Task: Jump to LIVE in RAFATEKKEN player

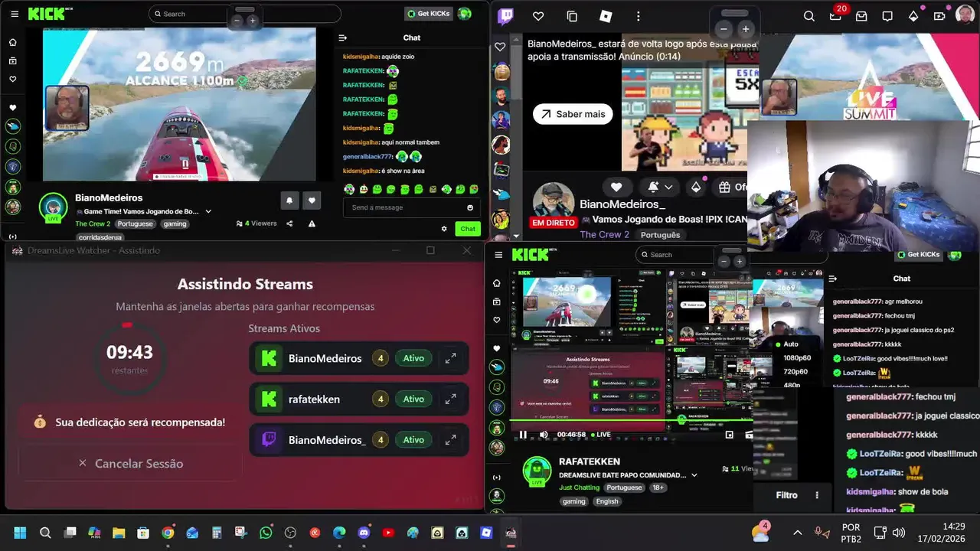Action: [x=601, y=435]
